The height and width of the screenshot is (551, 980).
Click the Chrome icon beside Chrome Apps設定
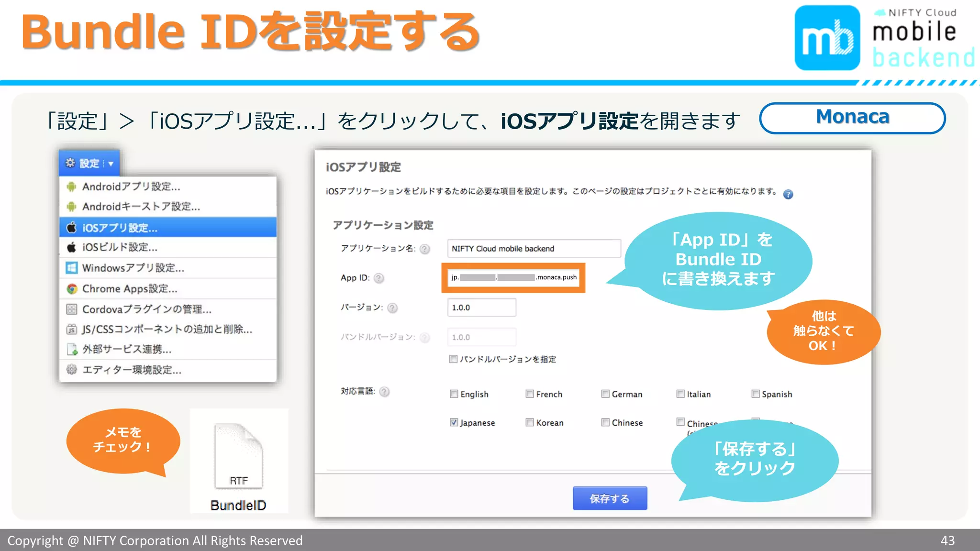point(72,288)
